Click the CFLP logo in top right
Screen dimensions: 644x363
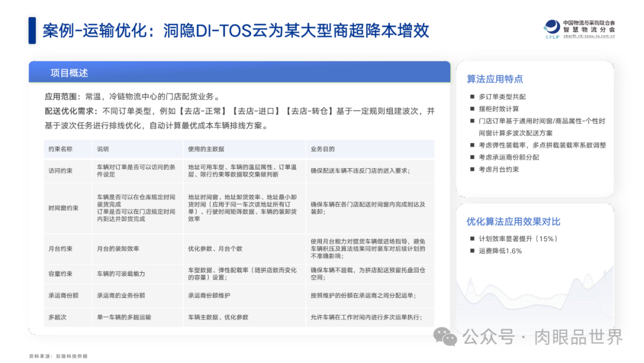pos(552,29)
